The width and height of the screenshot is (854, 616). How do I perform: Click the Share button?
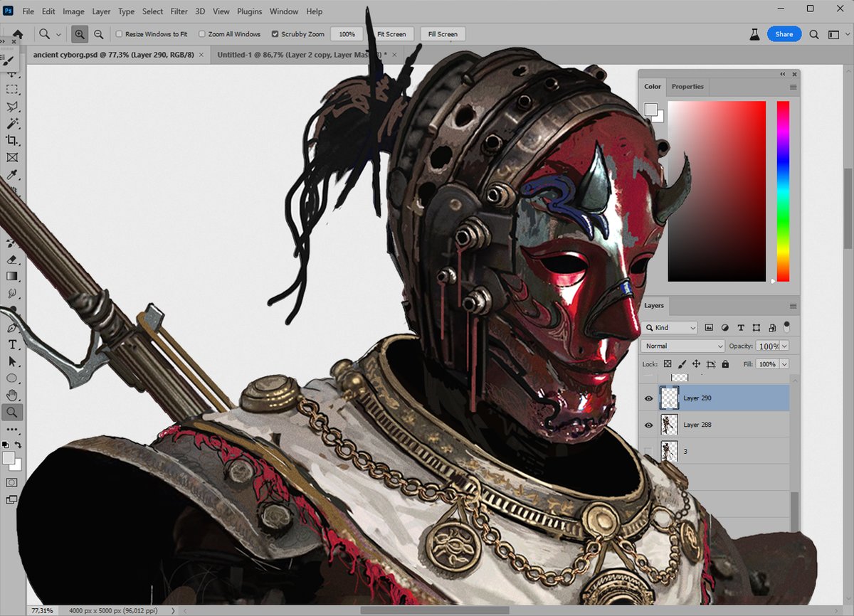tap(784, 34)
